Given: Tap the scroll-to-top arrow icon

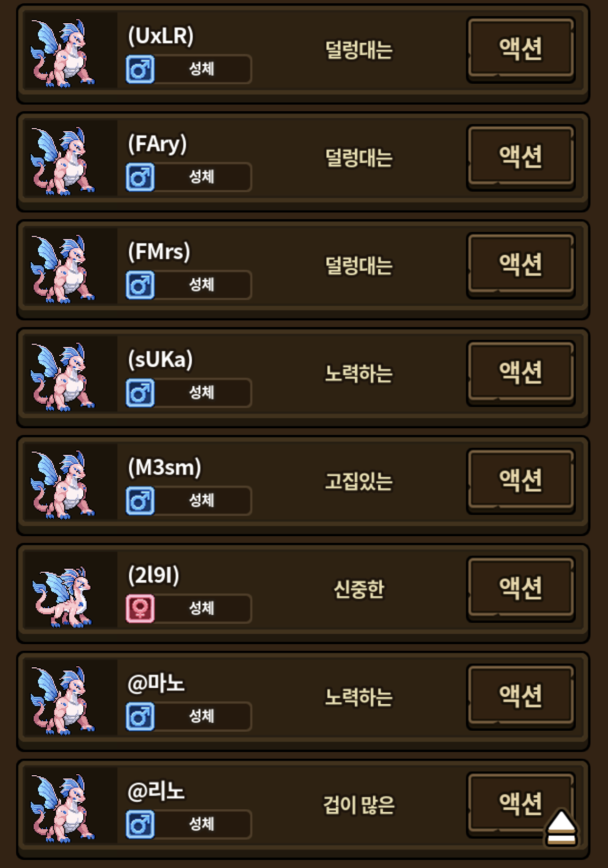Looking at the screenshot, I should [x=561, y=828].
